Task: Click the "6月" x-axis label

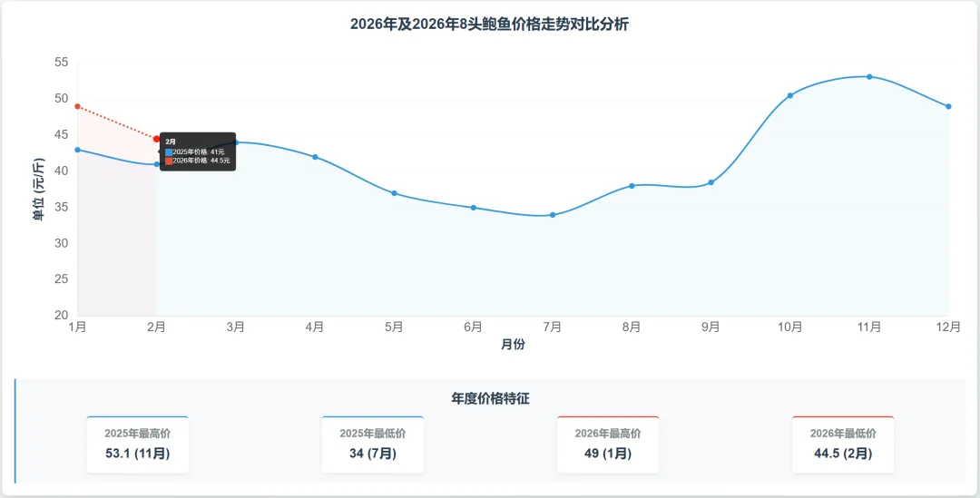Action: (x=473, y=327)
